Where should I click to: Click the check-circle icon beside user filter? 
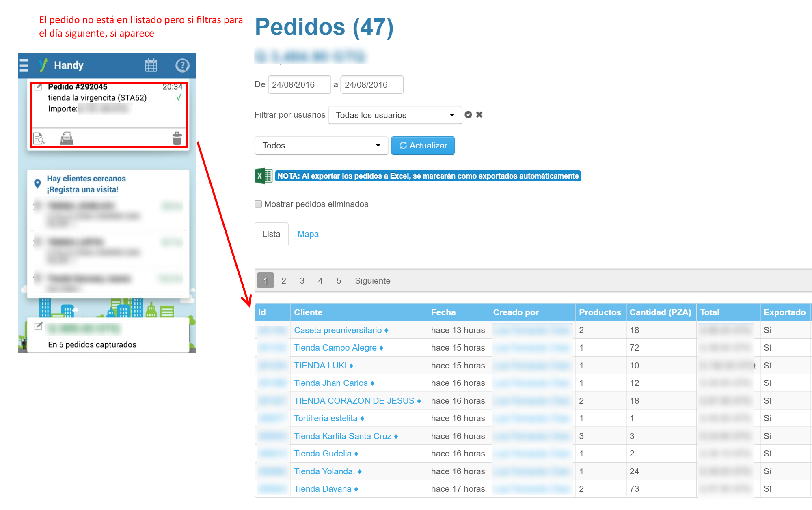[468, 115]
